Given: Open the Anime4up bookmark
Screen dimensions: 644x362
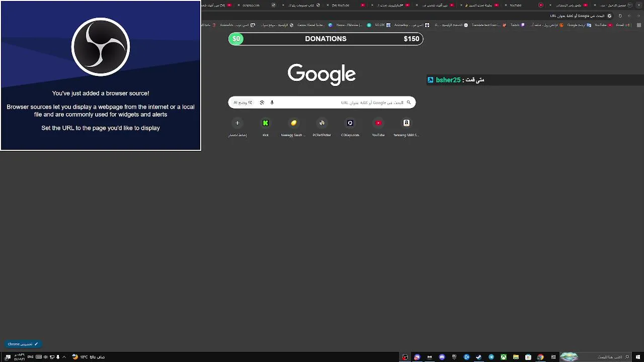Looking at the screenshot, I should pos(412,25).
